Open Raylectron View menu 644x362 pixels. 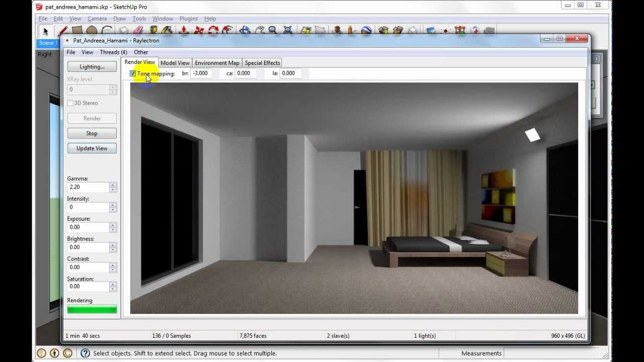87,52
